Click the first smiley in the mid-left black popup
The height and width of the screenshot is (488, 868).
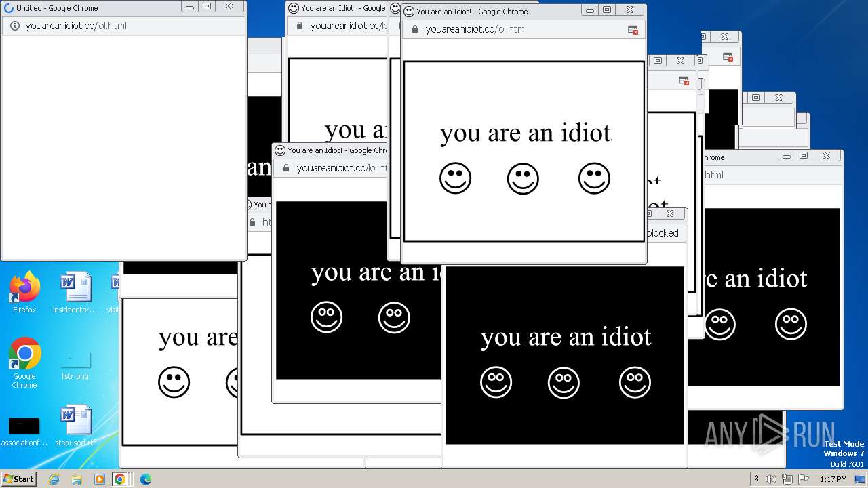point(326,318)
